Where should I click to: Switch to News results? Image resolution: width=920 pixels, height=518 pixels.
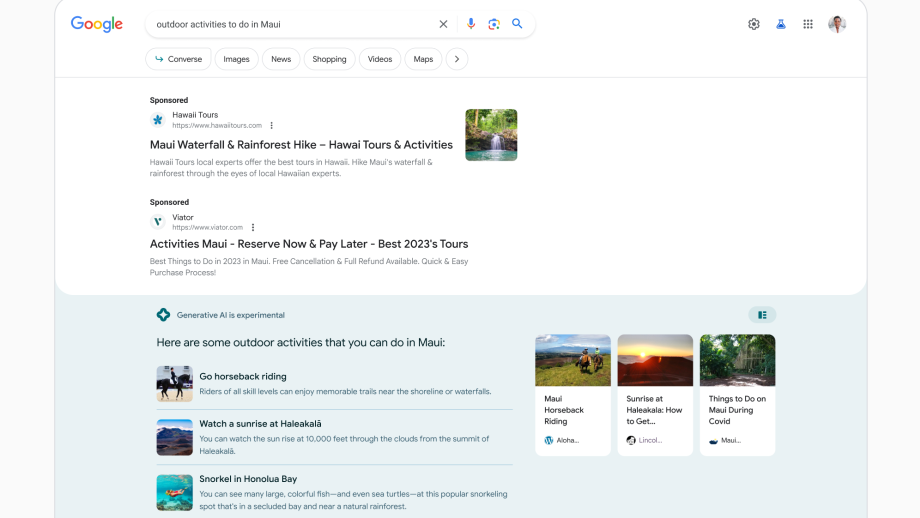click(x=281, y=59)
